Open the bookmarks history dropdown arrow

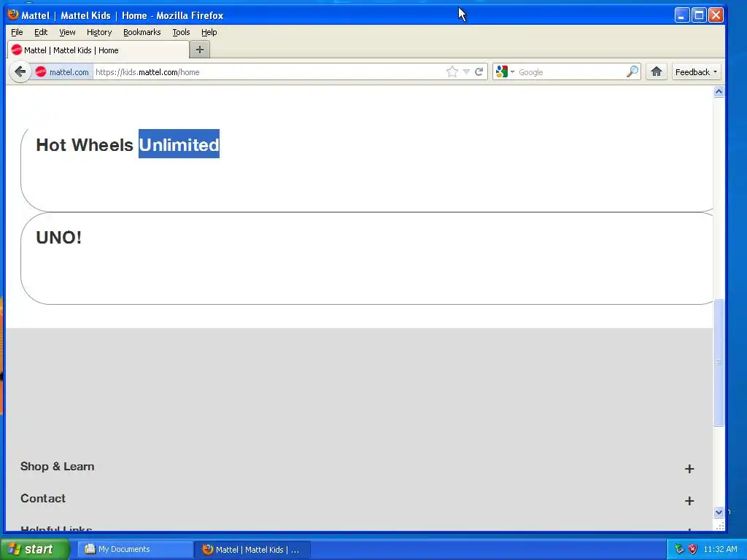click(x=466, y=72)
